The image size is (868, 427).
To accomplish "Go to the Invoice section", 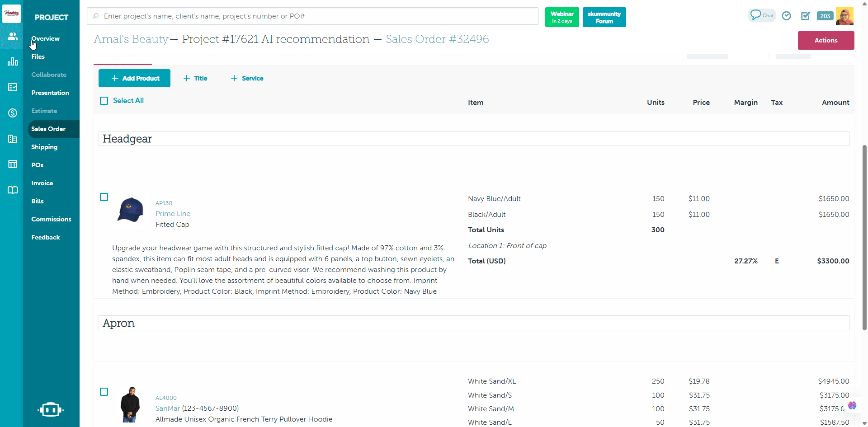I will pyautogui.click(x=42, y=183).
